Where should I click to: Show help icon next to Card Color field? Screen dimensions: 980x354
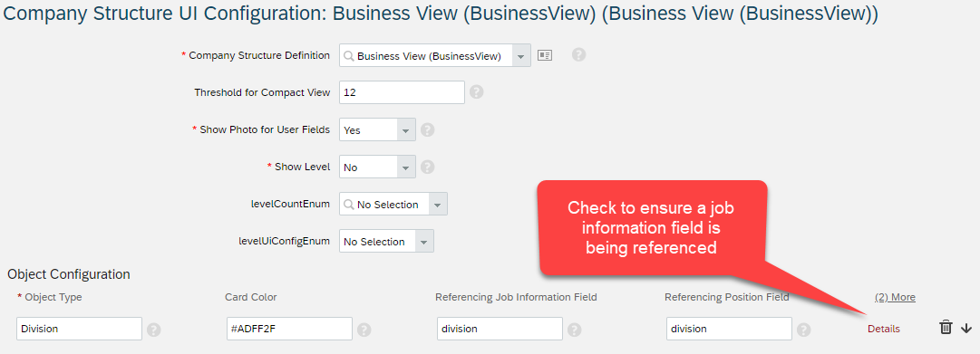coord(364,330)
